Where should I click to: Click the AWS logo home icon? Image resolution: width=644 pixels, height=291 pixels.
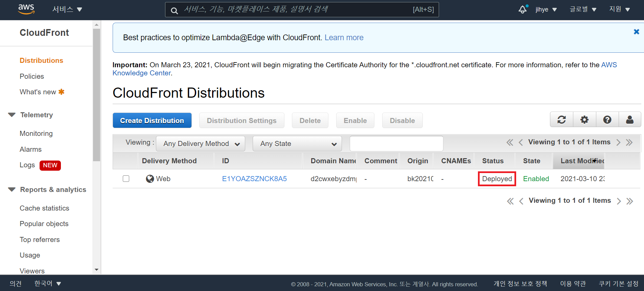point(26,9)
